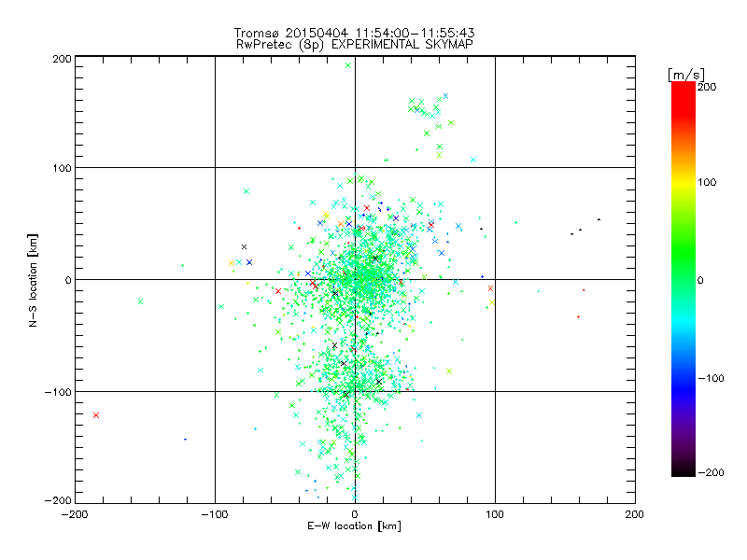Click the "0" tick label on the E-W axis
The width and height of the screenshot is (747, 560).
click(355, 514)
